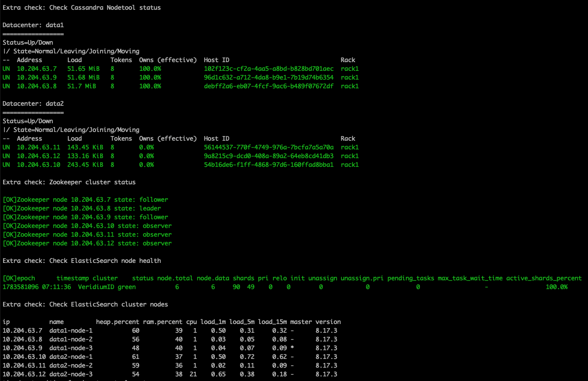
Task: Click the heap.percent column header
Action: 117,322
